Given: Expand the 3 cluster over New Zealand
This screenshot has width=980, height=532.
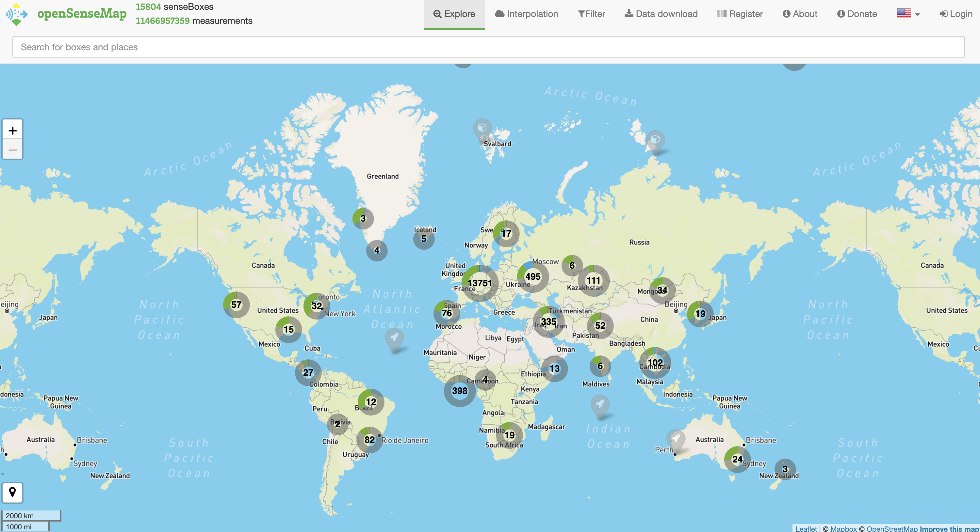Looking at the screenshot, I should coord(785,469).
